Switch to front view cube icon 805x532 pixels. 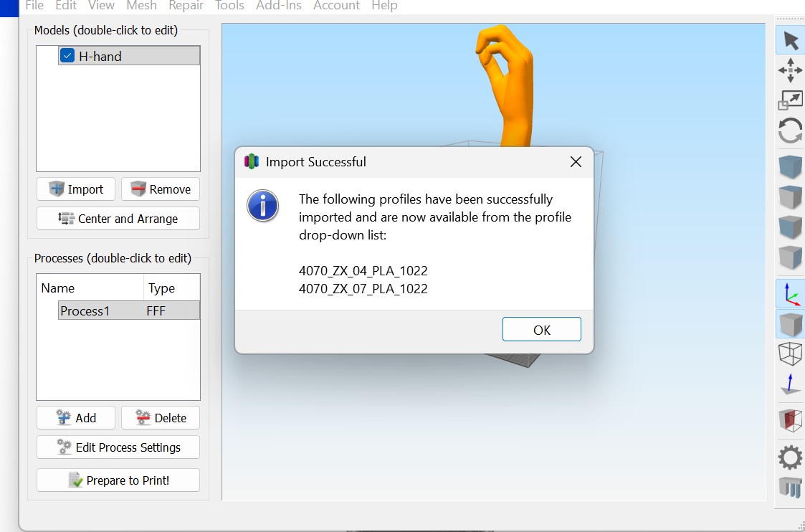[790, 227]
